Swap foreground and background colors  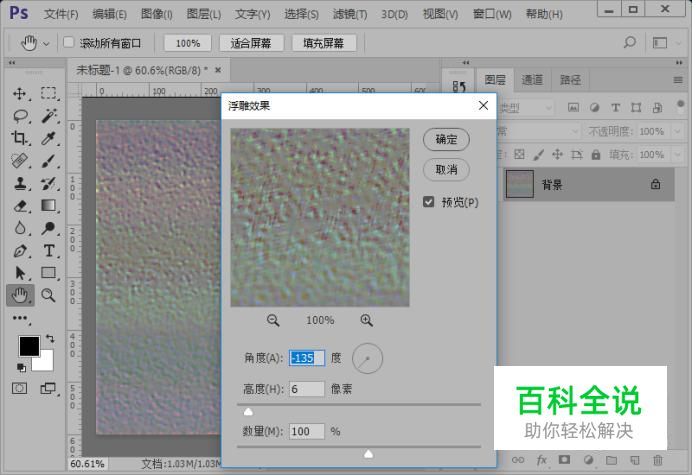[50, 339]
